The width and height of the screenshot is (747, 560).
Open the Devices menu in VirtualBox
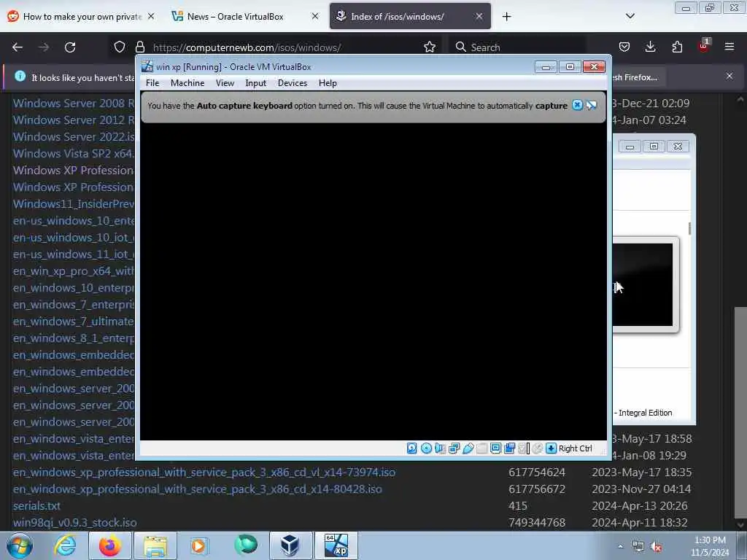(293, 83)
